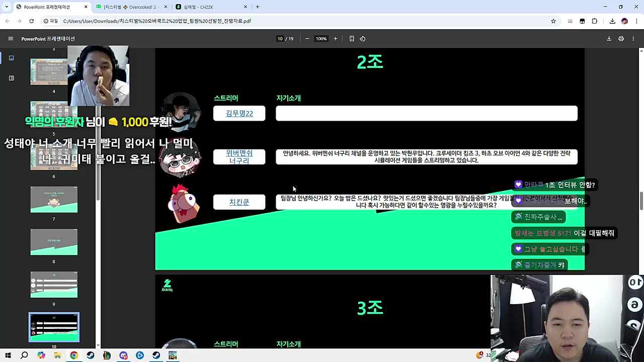Viewport: 644px width, 362px height.
Task: Open the 치킨쿤 streamer link
Action: pyautogui.click(x=239, y=202)
